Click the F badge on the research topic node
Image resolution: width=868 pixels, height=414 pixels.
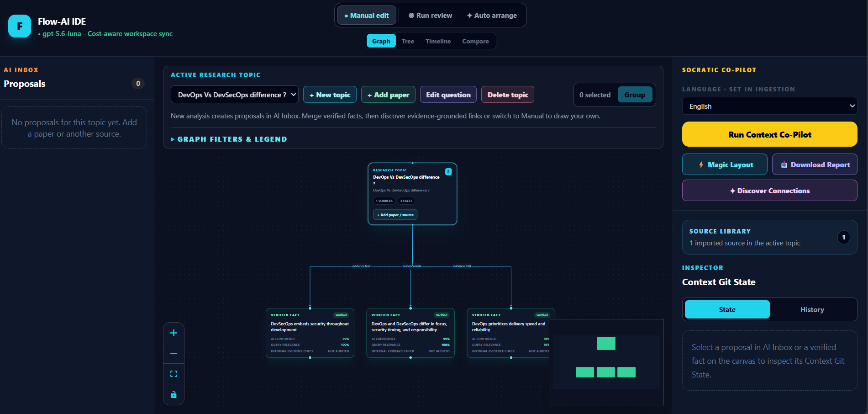point(448,172)
